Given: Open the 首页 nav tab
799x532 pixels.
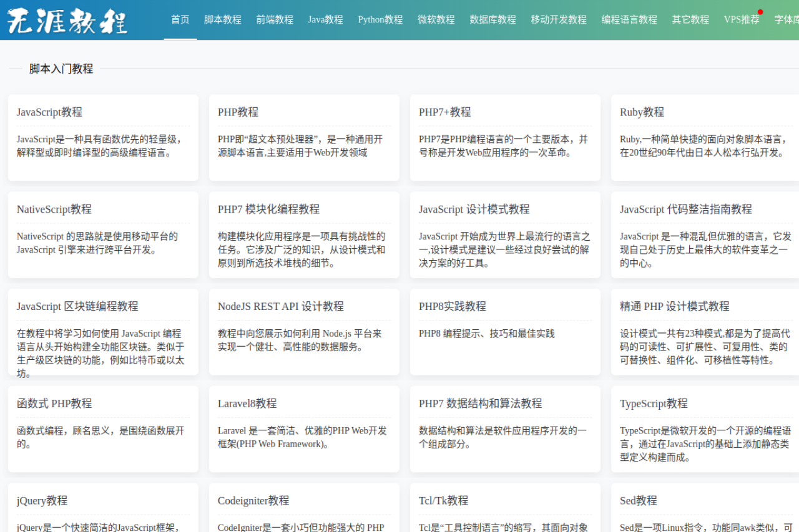Looking at the screenshot, I should point(180,19).
